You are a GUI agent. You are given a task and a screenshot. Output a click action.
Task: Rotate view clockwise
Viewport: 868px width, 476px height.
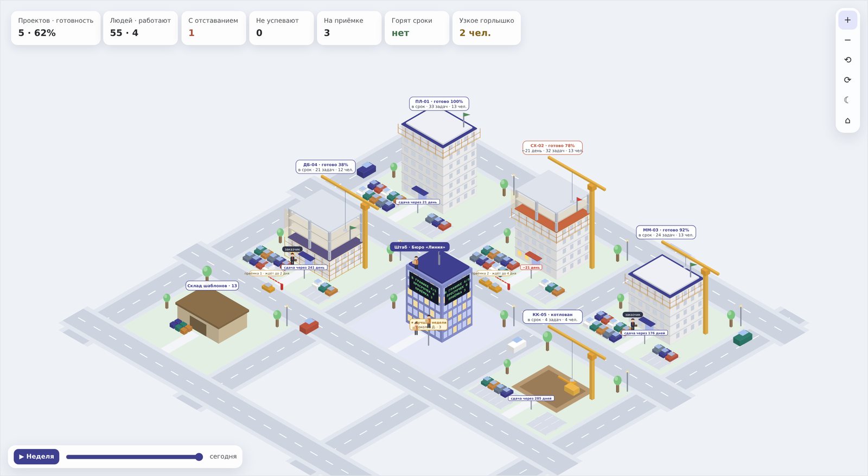(x=847, y=80)
